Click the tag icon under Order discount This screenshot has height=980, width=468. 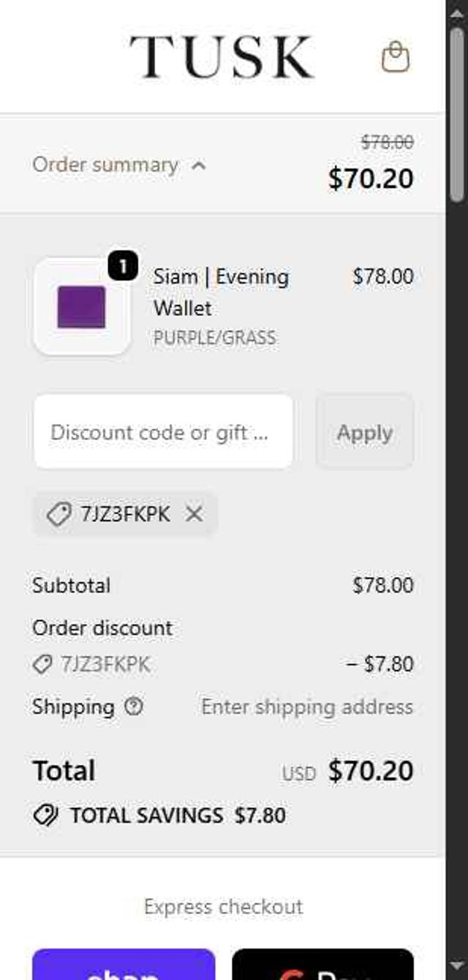(42, 664)
